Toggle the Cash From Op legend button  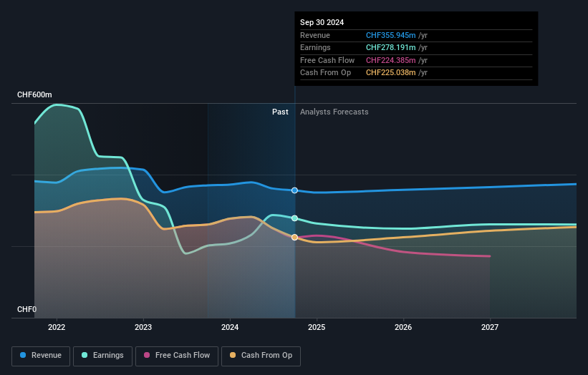point(261,356)
